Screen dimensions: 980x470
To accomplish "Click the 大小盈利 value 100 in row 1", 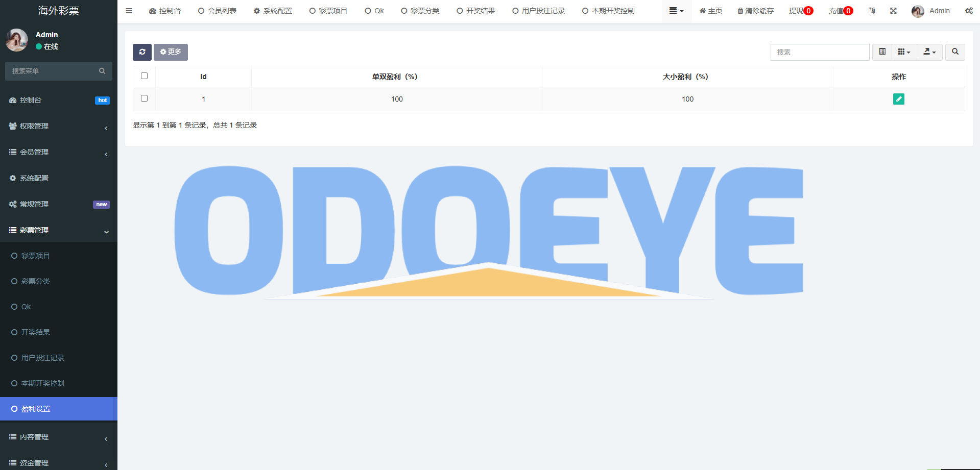I will 687,99.
